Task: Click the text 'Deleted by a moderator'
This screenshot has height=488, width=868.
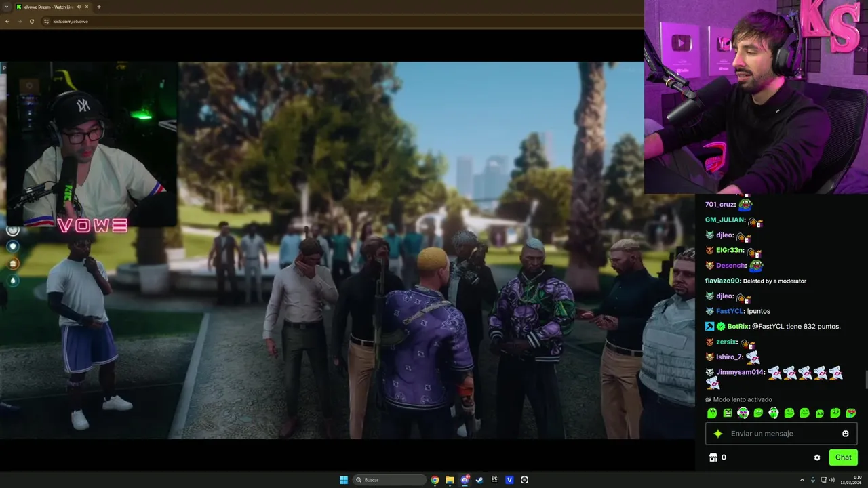Action: click(x=774, y=281)
